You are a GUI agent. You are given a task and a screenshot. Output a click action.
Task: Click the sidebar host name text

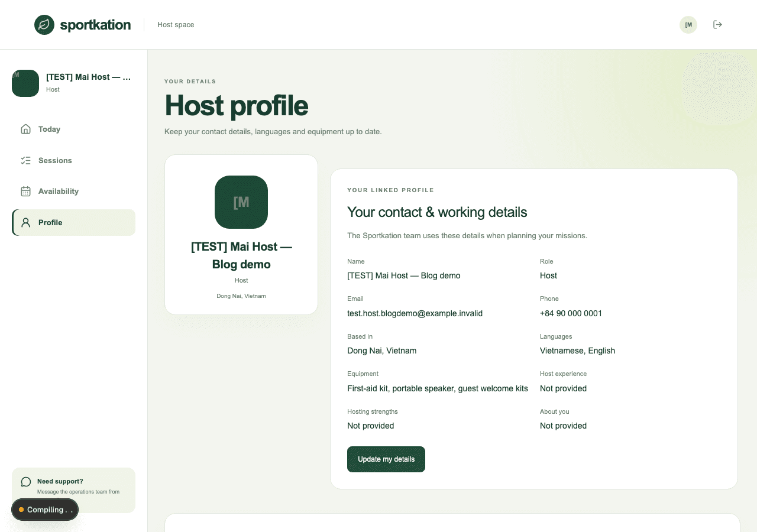click(x=89, y=77)
